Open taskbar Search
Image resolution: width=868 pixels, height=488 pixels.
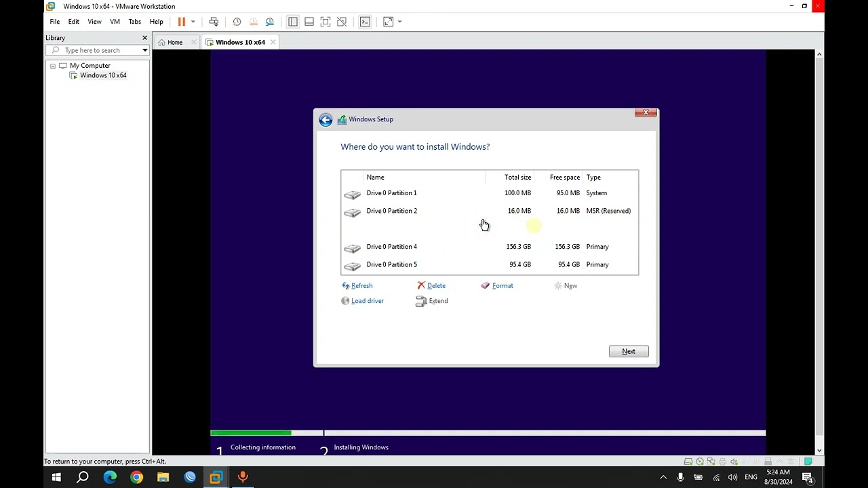[83, 477]
